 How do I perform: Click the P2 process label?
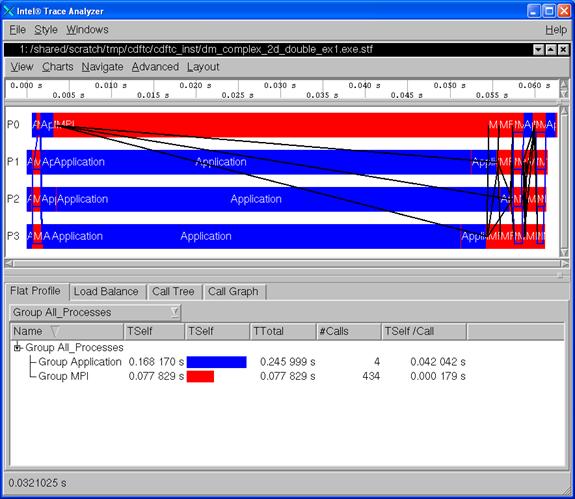[x=13, y=199]
